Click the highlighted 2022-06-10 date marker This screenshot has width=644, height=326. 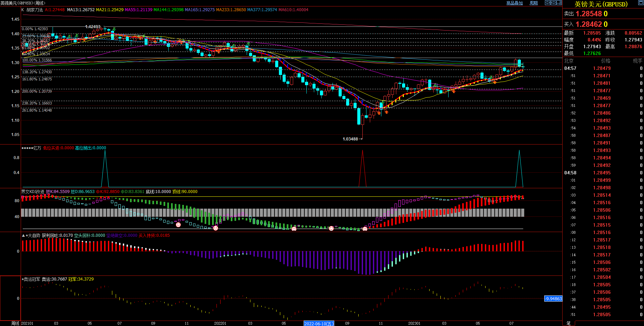pos(319,324)
